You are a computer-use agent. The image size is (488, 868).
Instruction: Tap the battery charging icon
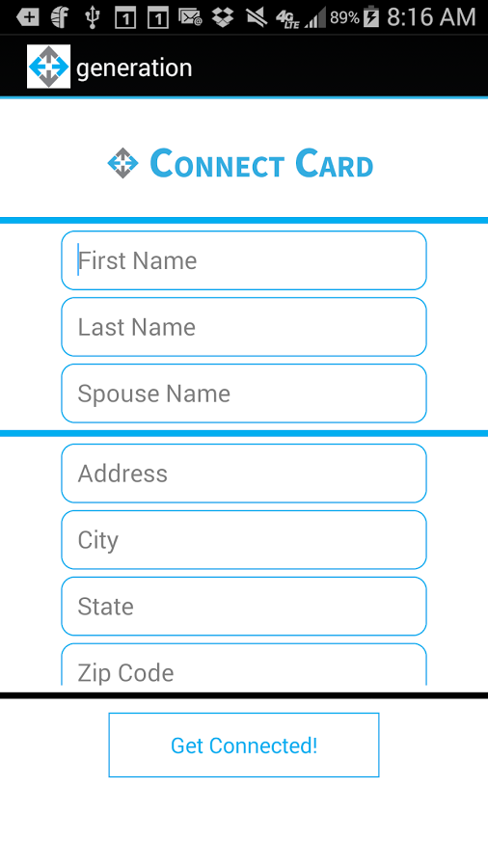(x=371, y=17)
